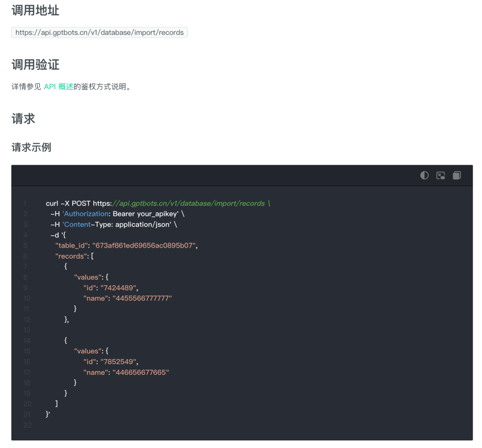The height and width of the screenshot is (448, 482).
Task: Click the 请求 section heading
Action: pyautogui.click(x=23, y=119)
